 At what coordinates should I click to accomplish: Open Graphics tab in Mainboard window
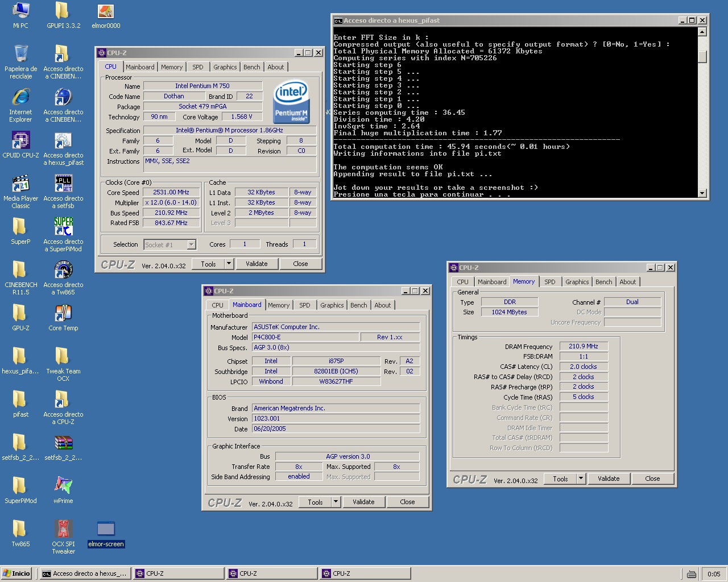pyautogui.click(x=332, y=305)
